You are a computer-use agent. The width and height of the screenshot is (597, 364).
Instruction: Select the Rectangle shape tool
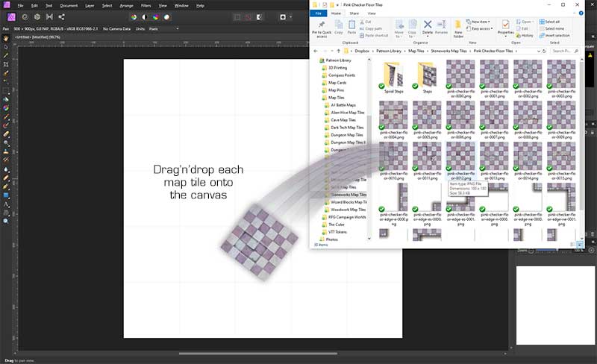(x=6, y=195)
